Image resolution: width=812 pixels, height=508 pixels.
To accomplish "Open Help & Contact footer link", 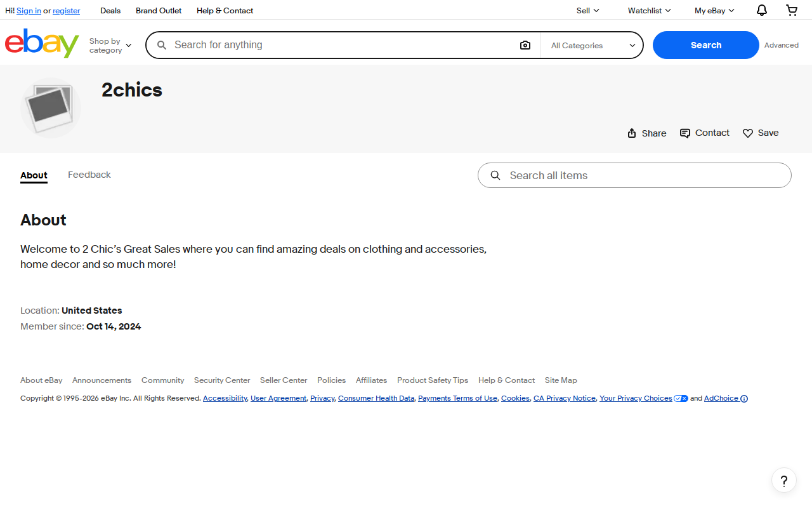I will click(506, 380).
